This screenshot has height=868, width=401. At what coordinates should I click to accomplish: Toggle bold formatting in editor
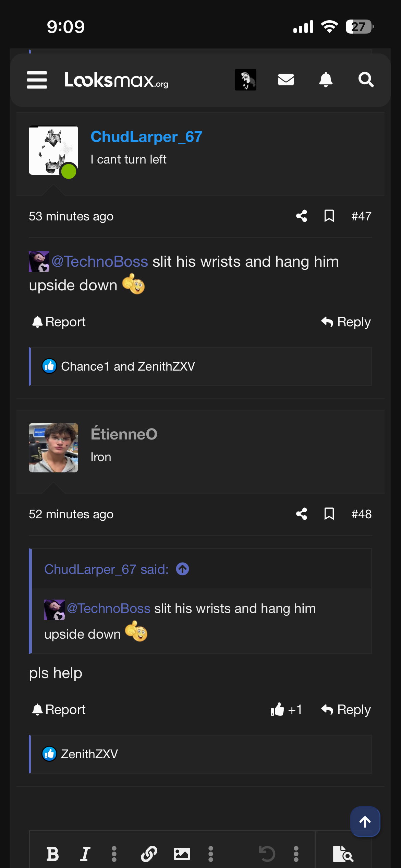pyautogui.click(x=52, y=854)
